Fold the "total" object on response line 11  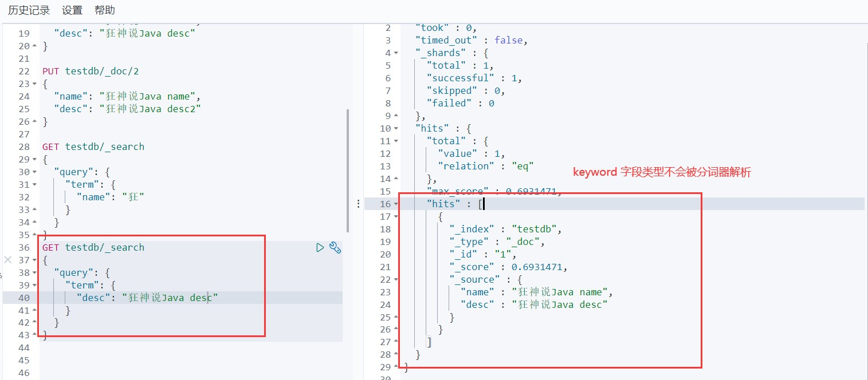click(x=396, y=141)
